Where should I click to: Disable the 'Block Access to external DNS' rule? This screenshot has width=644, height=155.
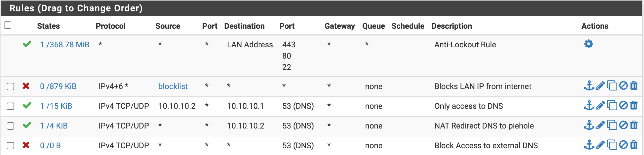(623, 145)
